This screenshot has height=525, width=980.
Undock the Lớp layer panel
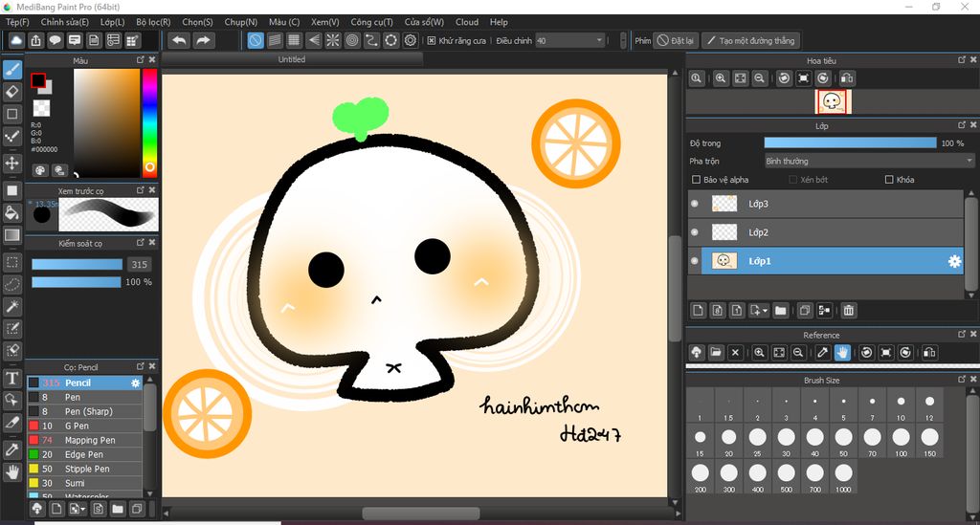(962, 125)
